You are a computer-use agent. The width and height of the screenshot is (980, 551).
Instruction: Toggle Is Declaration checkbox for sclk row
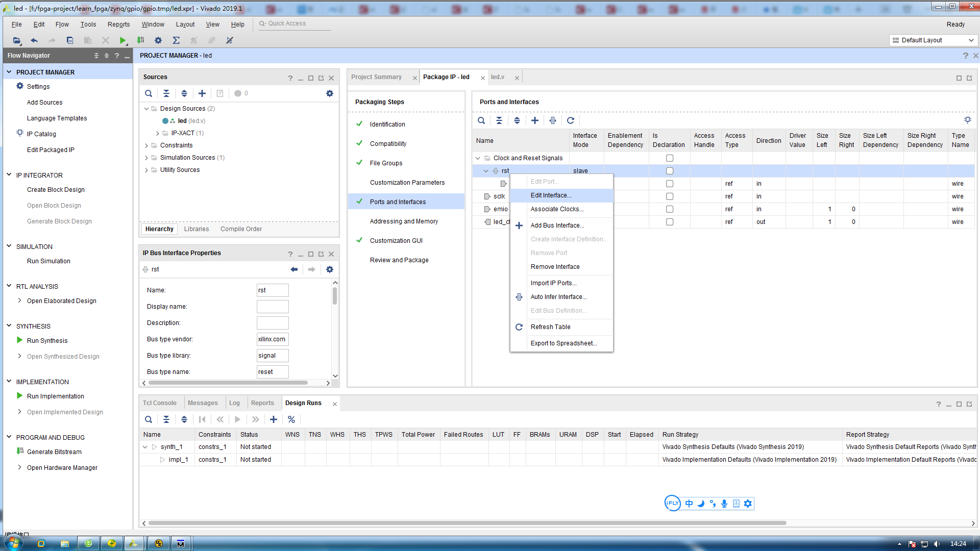coord(670,196)
